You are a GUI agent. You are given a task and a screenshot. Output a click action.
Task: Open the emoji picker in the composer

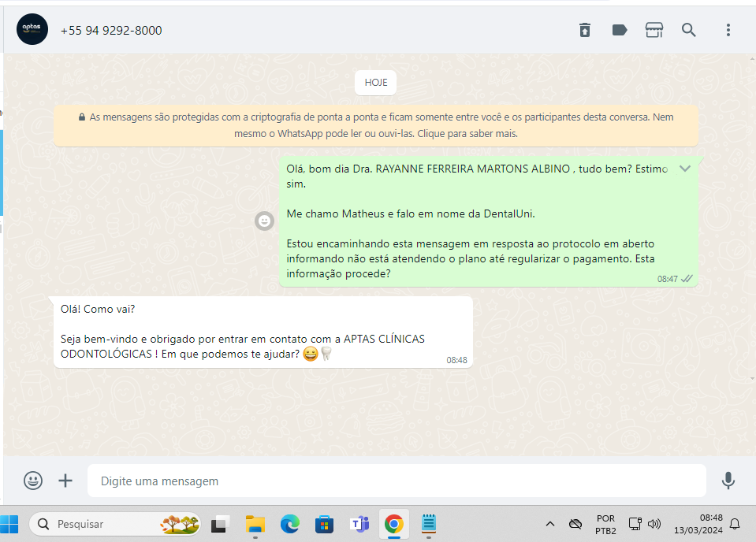[x=33, y=481]
